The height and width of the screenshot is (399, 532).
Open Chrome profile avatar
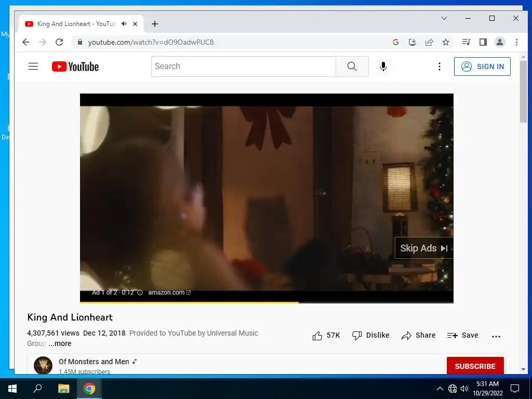tap(500, 42)
